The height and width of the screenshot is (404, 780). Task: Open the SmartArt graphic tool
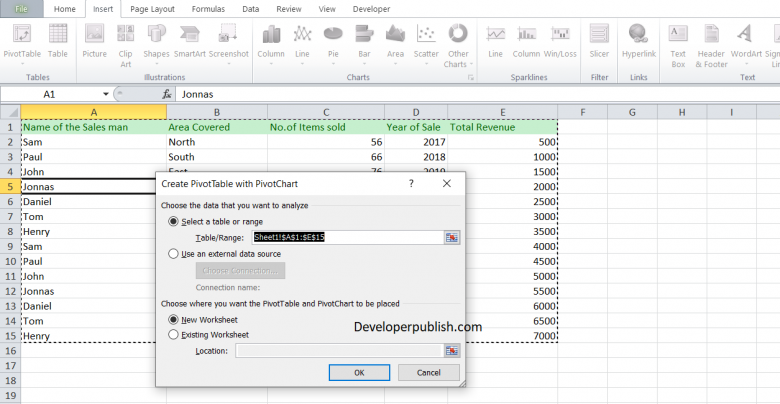(189, 39)
